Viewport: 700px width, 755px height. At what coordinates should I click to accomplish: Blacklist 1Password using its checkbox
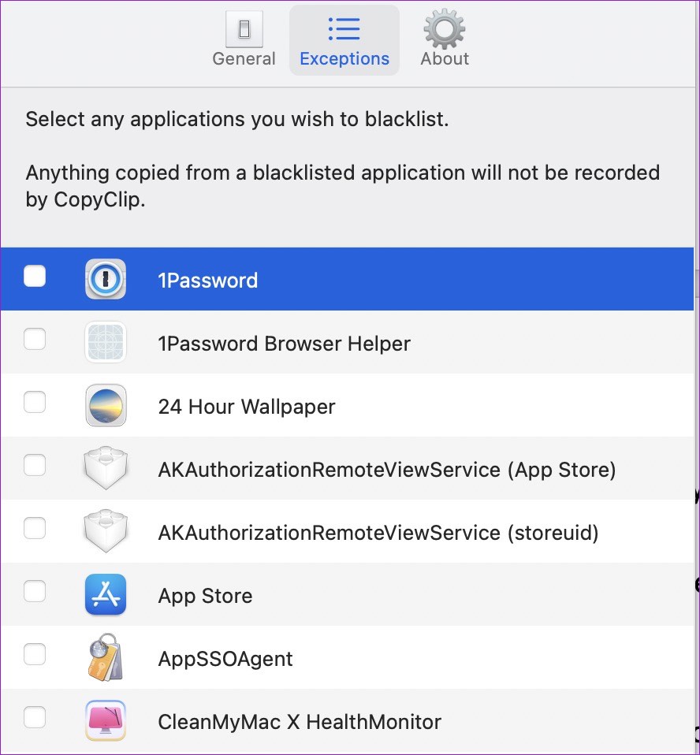[x=35, y=277]
